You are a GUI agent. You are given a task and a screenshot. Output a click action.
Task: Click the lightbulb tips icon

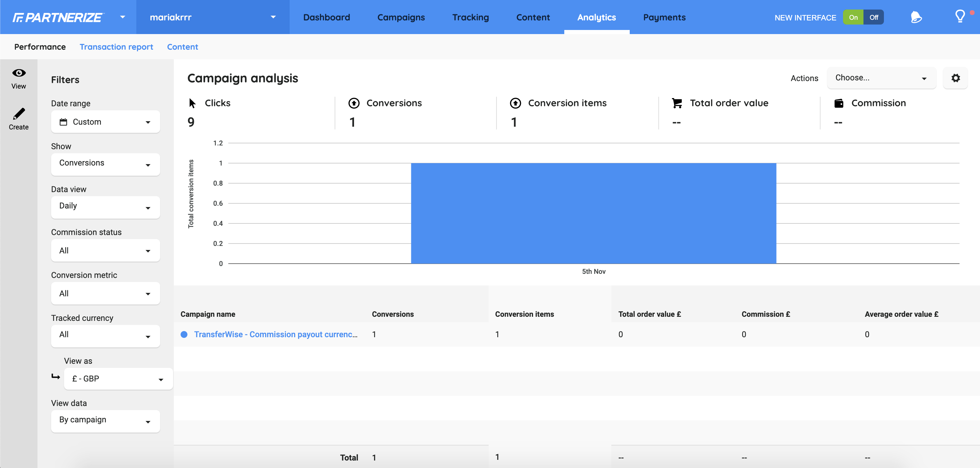960,16
